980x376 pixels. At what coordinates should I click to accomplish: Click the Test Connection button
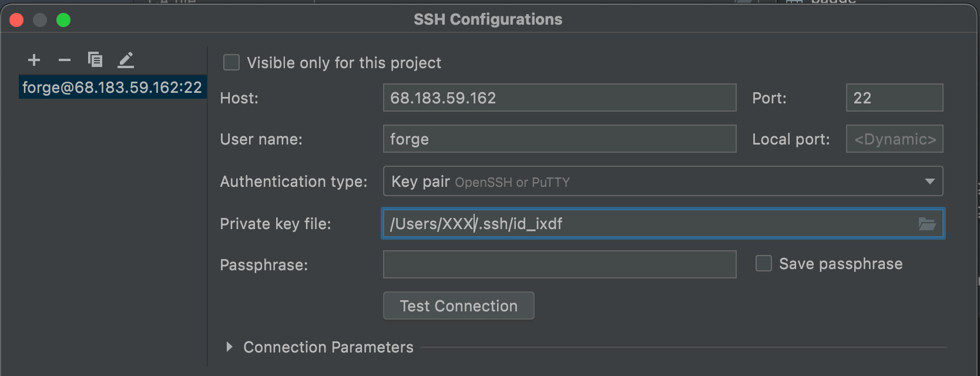tap(458, 306)
